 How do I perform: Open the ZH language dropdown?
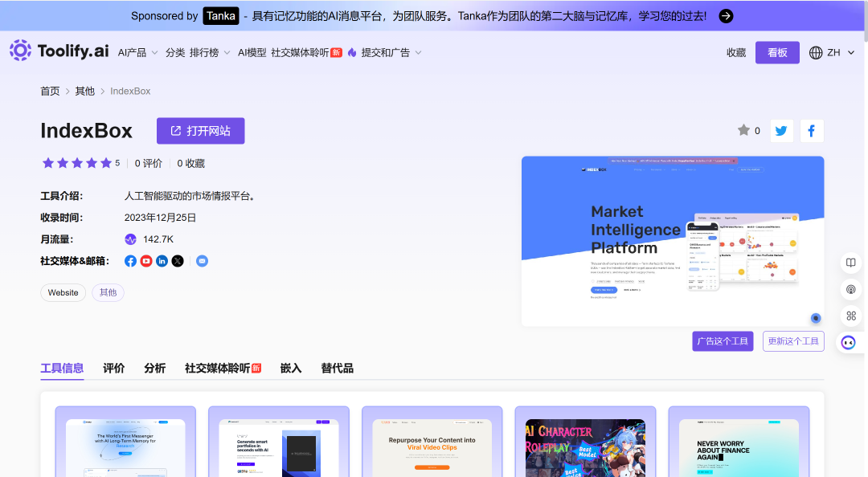click(841, 52)
